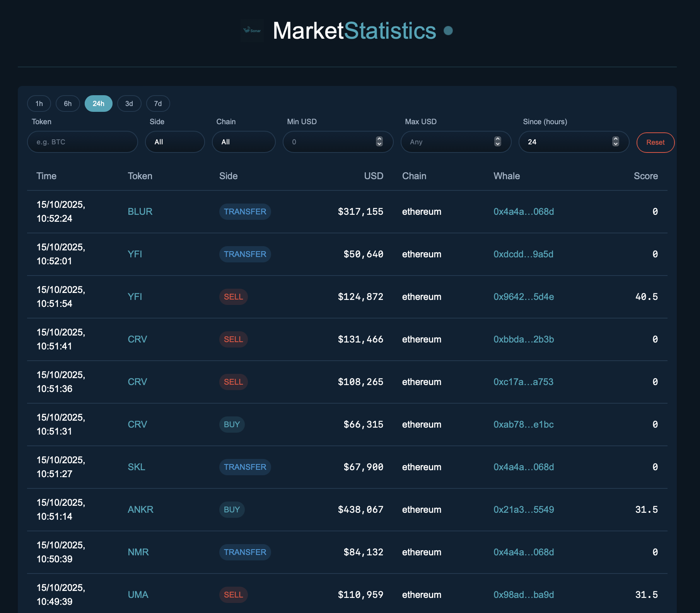
Task: Focus the Token search input field
Action: 82,142
